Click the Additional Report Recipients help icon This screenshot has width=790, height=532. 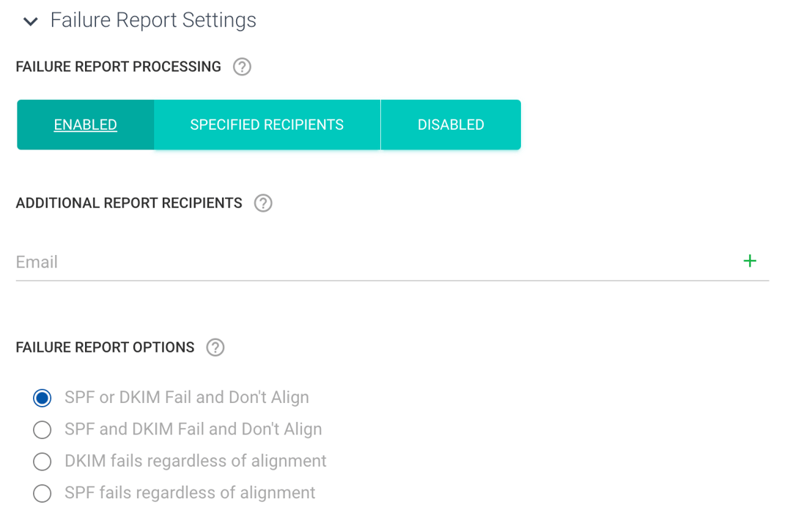(263, 203)
